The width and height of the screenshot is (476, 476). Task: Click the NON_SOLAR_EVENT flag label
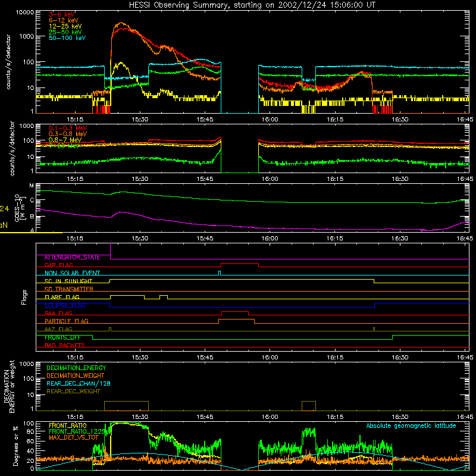(72, 273)
